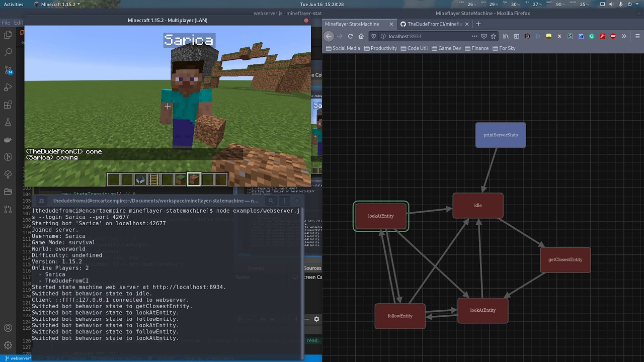Open clock Tue Jun 16 calendar

(321, 4)
